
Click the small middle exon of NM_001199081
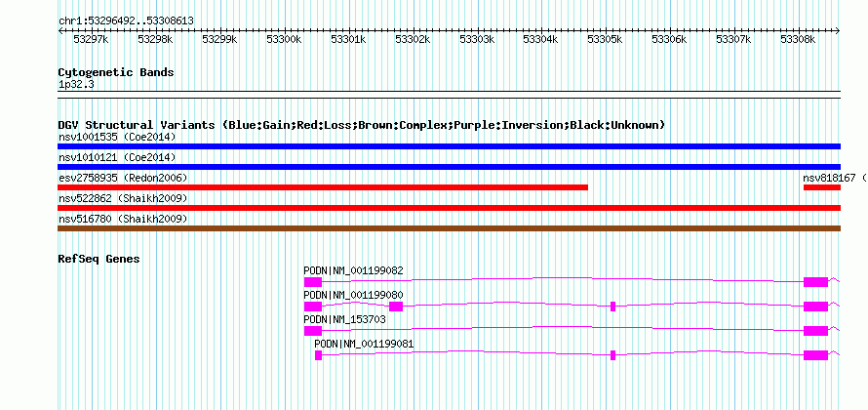612,355
